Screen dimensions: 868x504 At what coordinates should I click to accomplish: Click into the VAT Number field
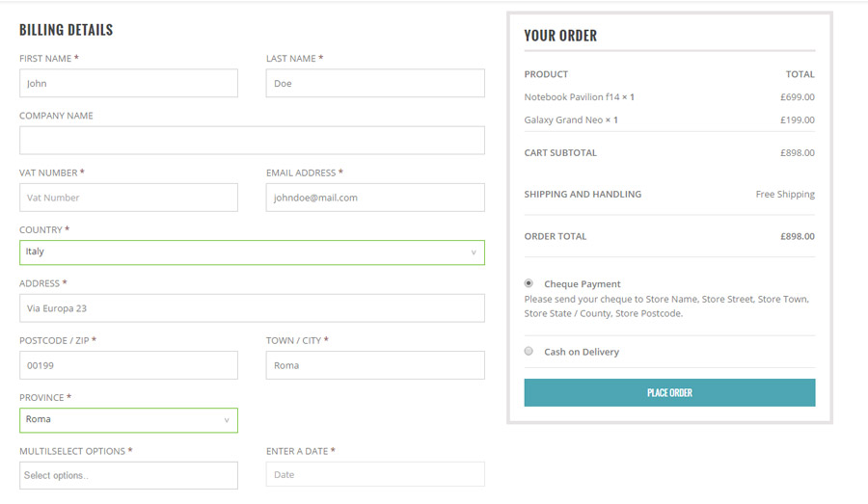tap(127, 198)
